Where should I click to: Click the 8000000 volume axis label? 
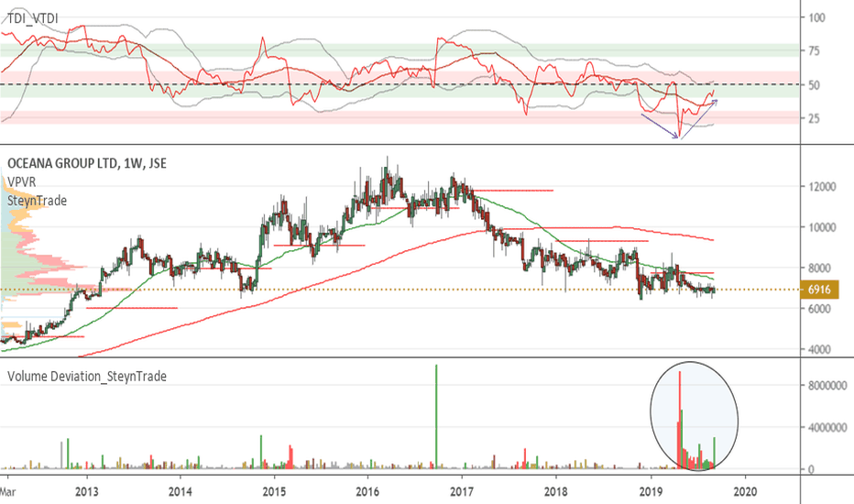tap(827, 386)
